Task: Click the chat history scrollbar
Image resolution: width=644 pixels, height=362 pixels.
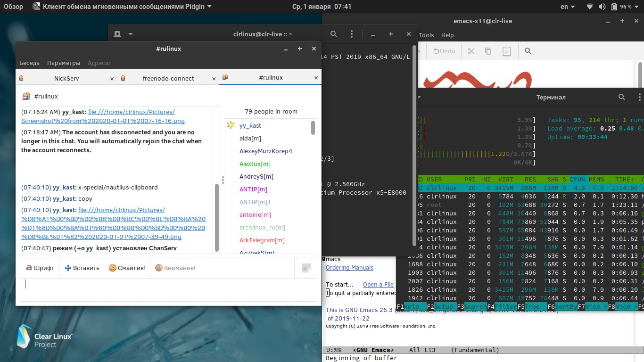Action: point(217,217)
